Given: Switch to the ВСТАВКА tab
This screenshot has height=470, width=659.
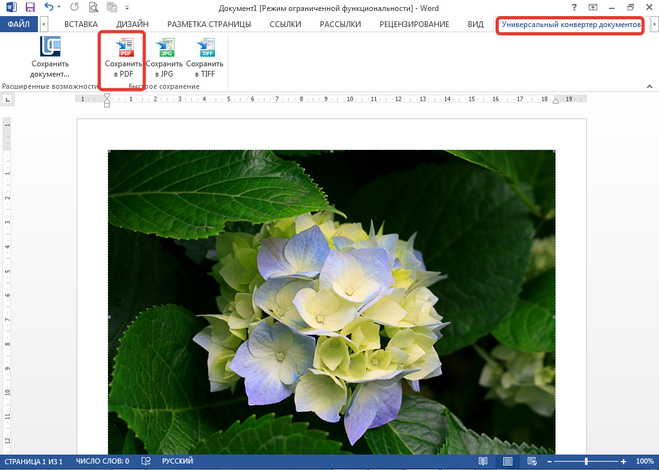Looking at the screenshot, I should coord(81,24).
